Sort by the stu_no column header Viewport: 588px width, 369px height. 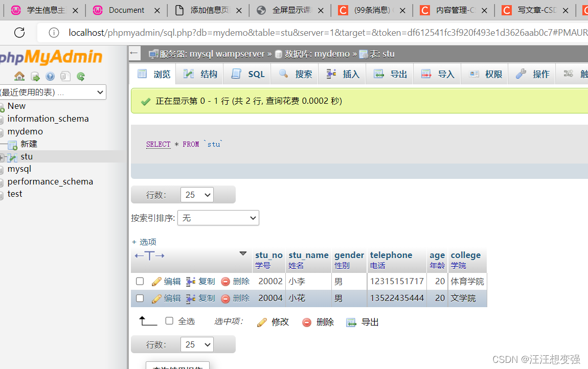click(269, 255)
